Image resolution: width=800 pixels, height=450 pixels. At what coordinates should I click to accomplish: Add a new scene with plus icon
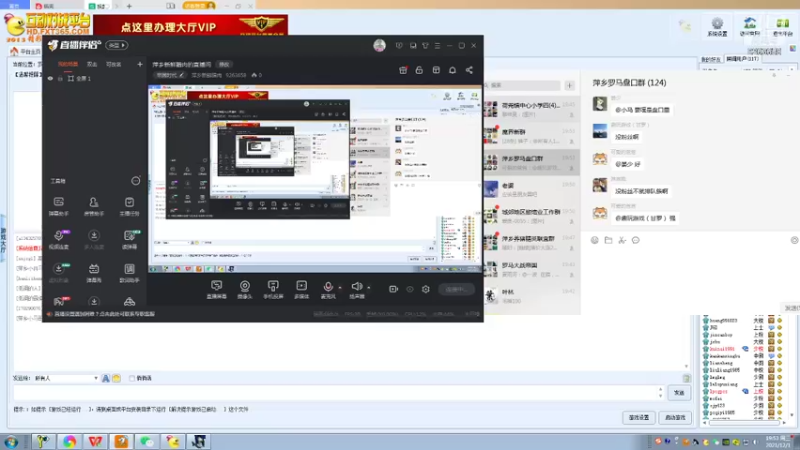tap(140, 64)
